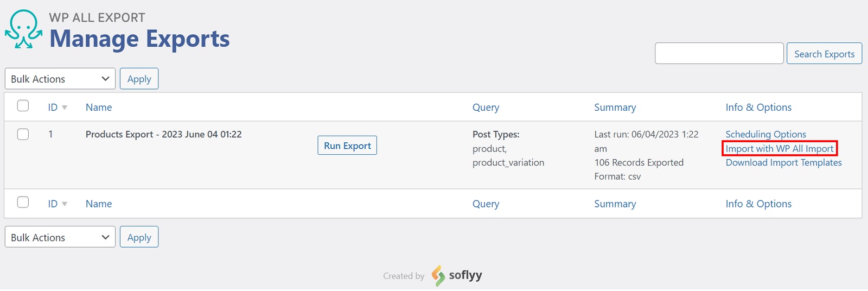Viewport: 868px width, 291px height.
Task: Open Download Import Templates link
Action: point(783,163)
